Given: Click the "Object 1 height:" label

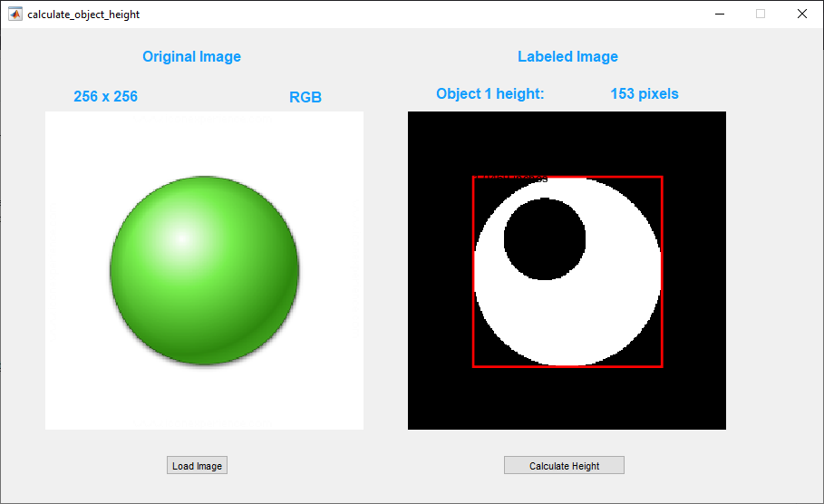Looking at the screenshot, I should [490, 94].
